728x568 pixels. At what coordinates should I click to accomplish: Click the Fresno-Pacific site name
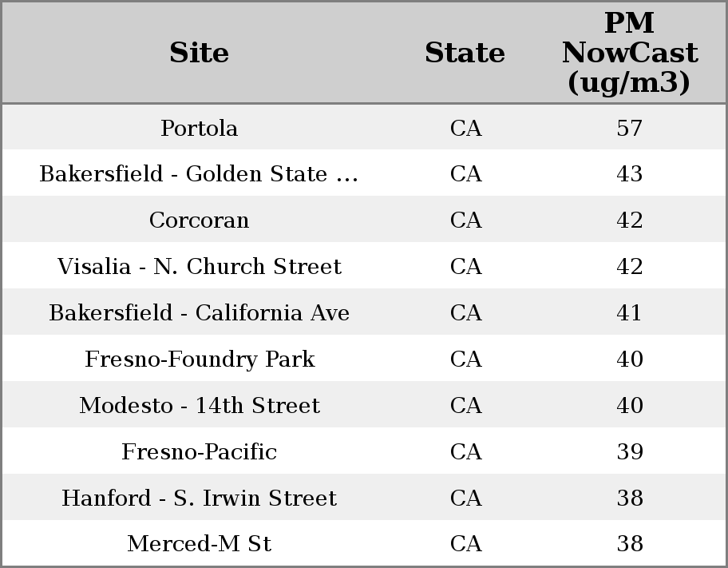pyautogui.click(x=200, y=452)
